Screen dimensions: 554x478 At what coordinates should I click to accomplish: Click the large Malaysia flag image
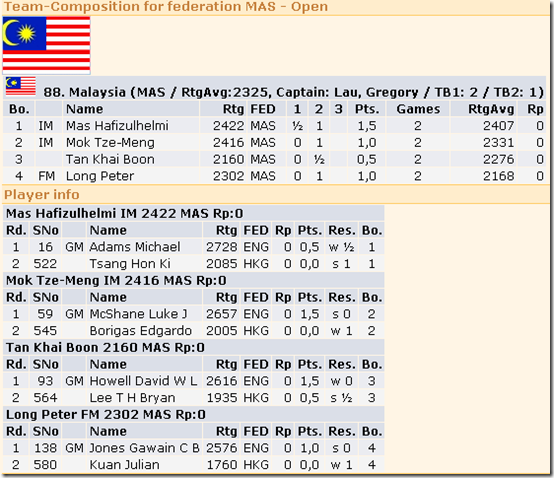(46, 45)
